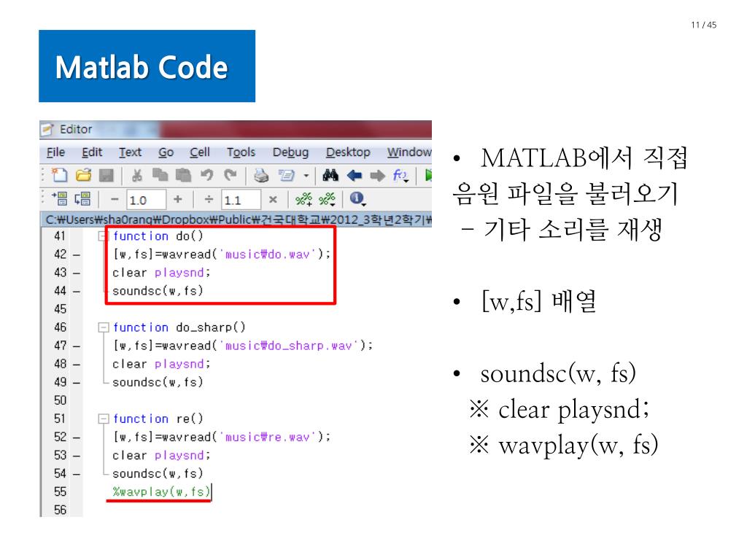Click the 1.1 multiply factor field
Screen dimensions: 747x560
(x=241, y=200)
